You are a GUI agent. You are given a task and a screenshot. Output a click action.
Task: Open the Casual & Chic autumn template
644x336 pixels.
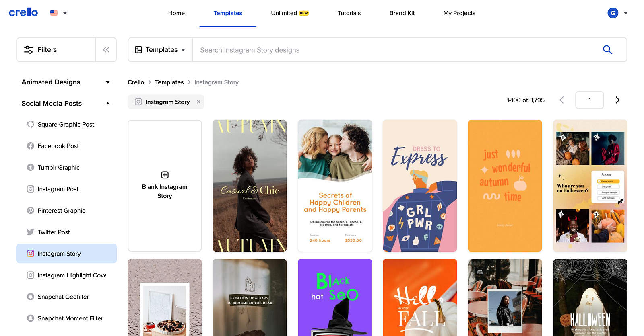coord(250,186)
